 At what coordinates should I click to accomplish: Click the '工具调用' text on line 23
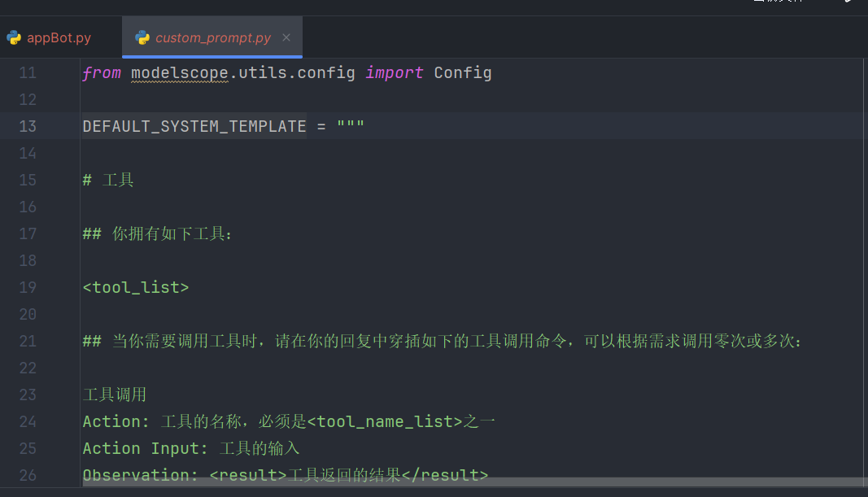115,395
